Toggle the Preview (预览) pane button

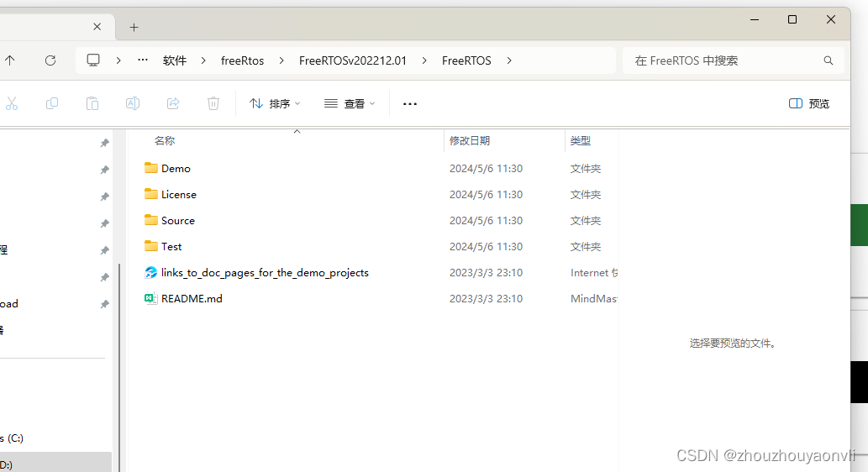pyautogui.click(x=809, y=103)
